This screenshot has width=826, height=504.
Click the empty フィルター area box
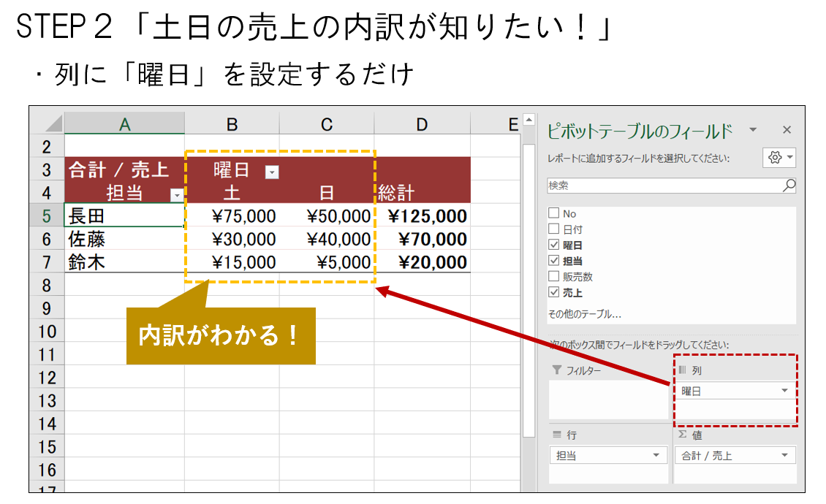pos(608,400)
